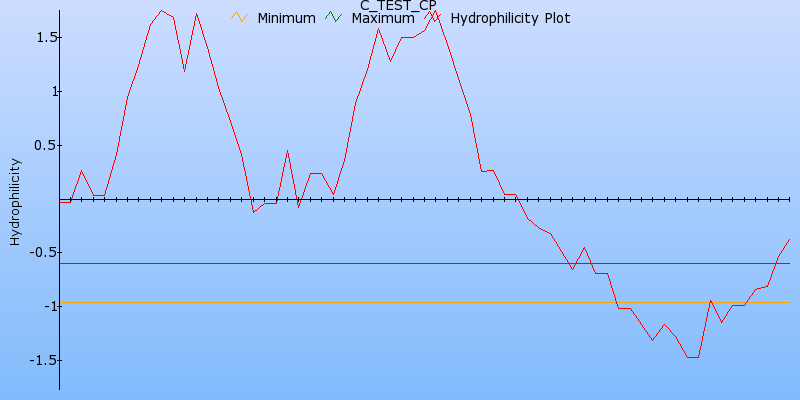
Task: Click the orange Minimum horizontal line
Action: coord(400,302)
